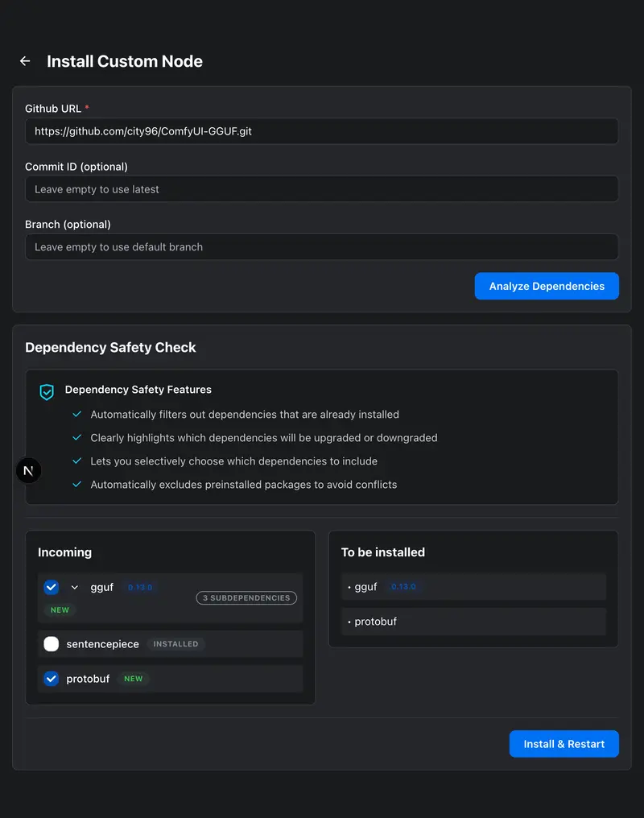Click checkmark icon beside 'Clearly highlights which dependencies'

[x=77, y=437]
